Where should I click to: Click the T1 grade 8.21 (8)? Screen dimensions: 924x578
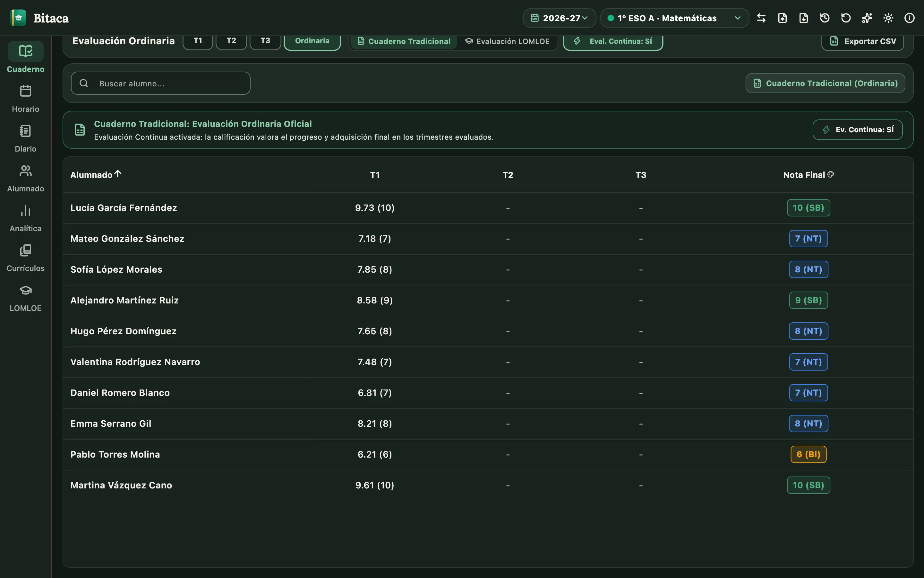tap(374, 424)
